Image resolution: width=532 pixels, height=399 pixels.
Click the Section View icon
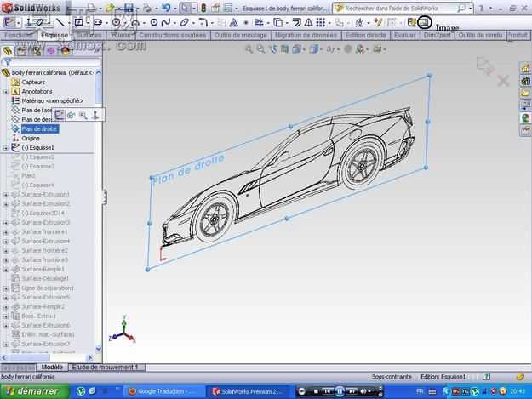tap(284, 49)
